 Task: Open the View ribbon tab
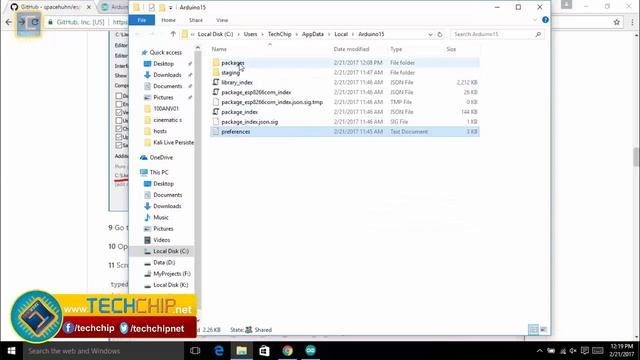(222, 20)
